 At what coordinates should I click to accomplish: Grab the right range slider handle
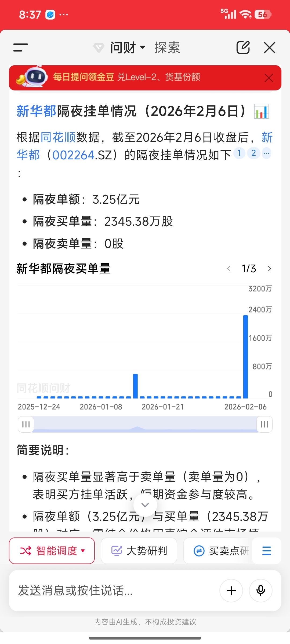[x=264, y=424]
